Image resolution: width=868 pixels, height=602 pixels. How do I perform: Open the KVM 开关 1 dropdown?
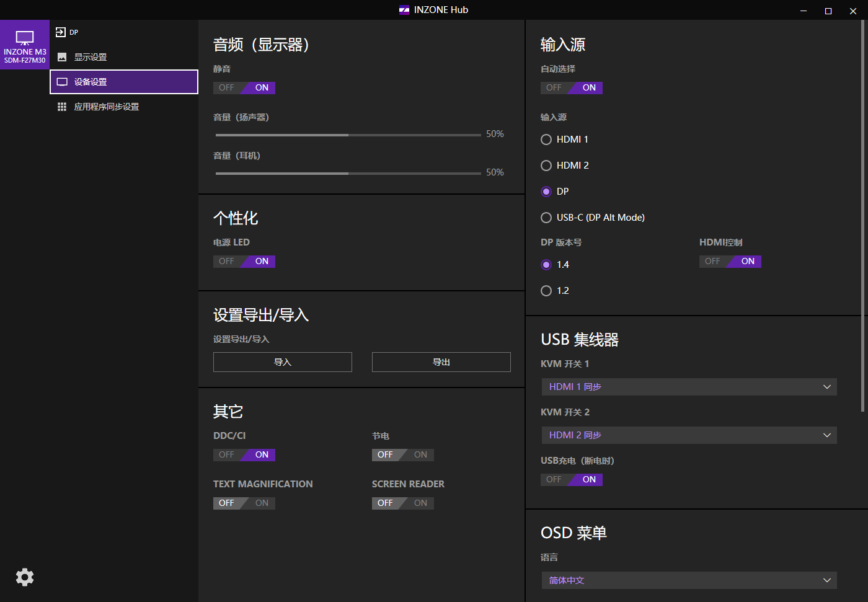tap(689, 387)
